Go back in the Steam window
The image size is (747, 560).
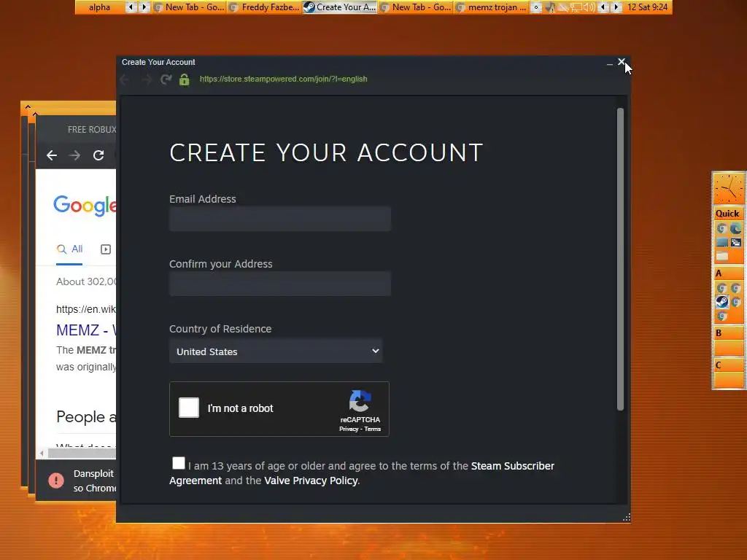click(125, 79)
